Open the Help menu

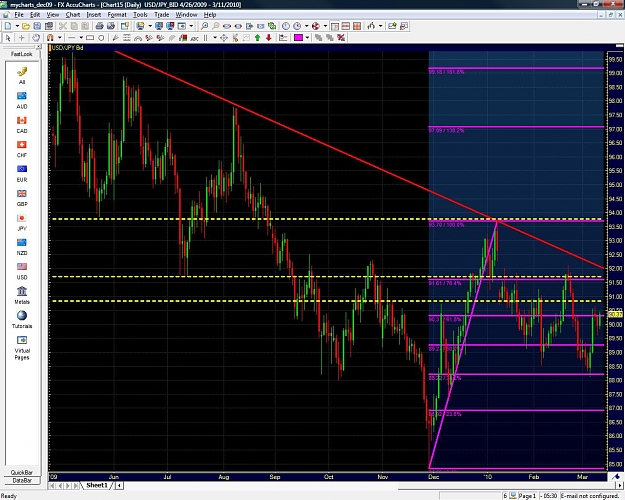[210, 15]
